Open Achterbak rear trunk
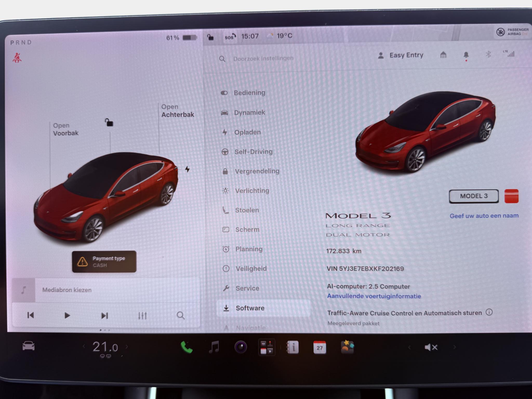 (178, 111)
